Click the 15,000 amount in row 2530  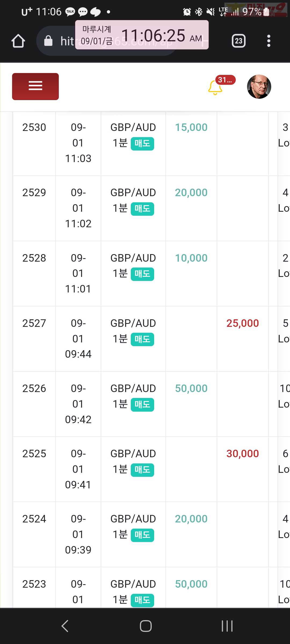[191, 127]
